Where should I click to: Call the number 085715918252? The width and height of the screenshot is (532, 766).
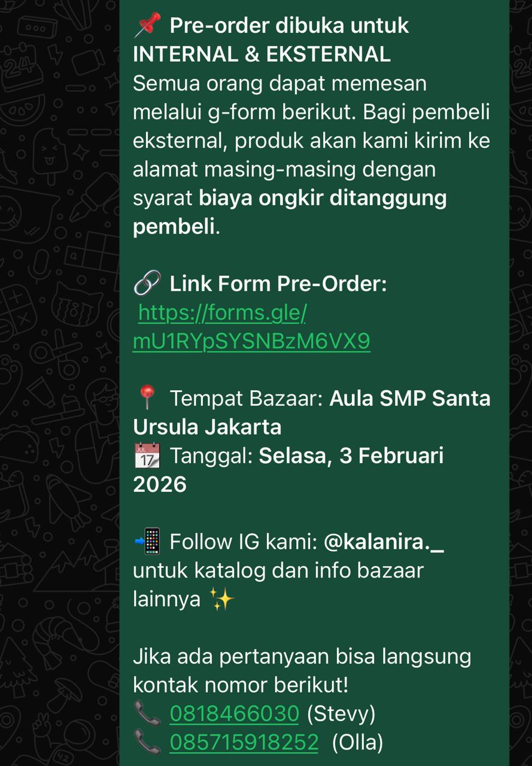244,743
